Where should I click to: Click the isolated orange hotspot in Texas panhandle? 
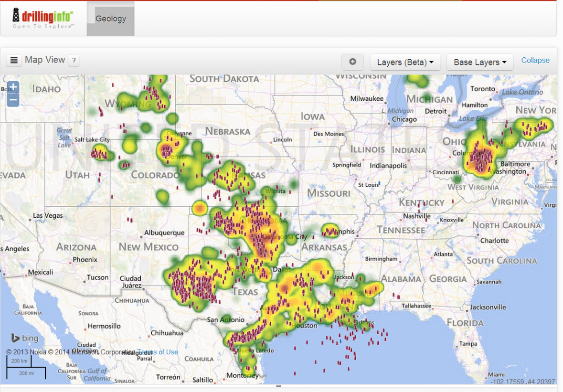(x=200, y=208)
